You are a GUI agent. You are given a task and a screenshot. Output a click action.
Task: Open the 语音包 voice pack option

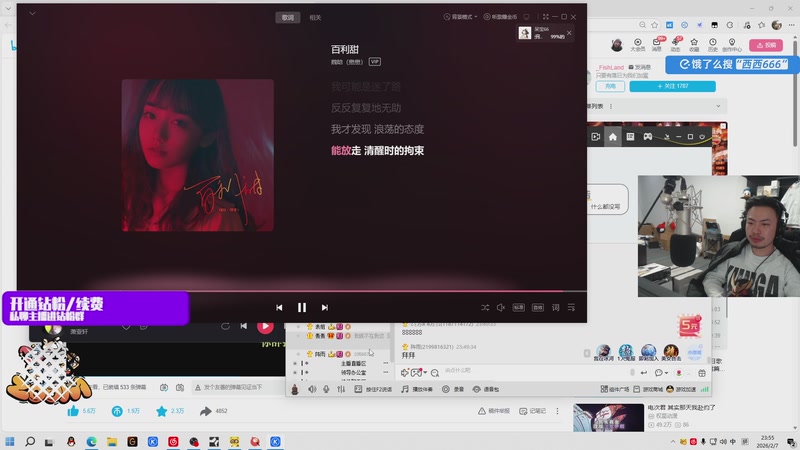(486, 389)
